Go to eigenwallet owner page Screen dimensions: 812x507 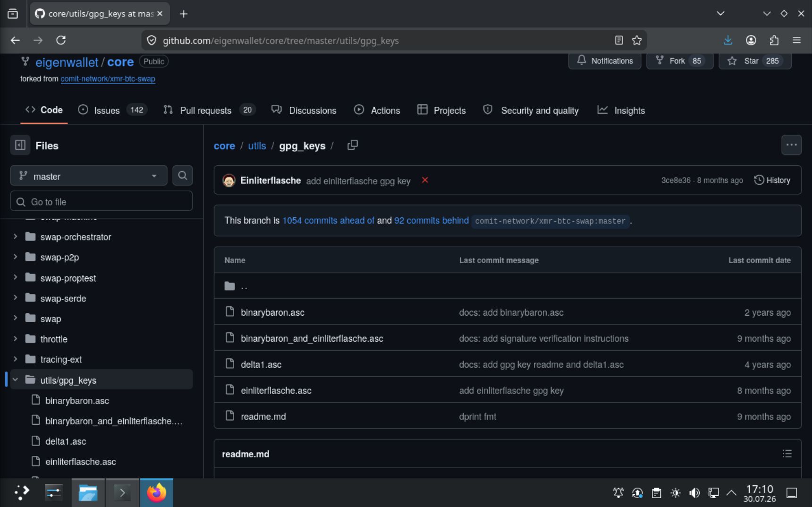67,62
